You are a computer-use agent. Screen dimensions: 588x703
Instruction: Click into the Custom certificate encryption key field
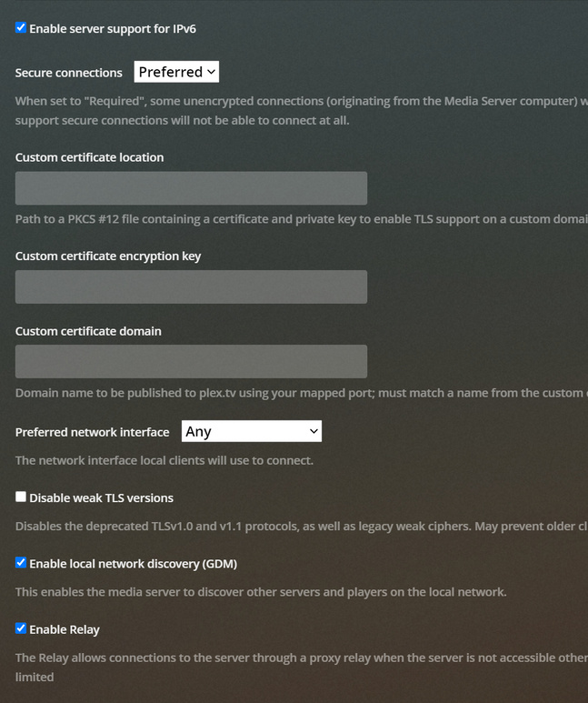point(191,286)
